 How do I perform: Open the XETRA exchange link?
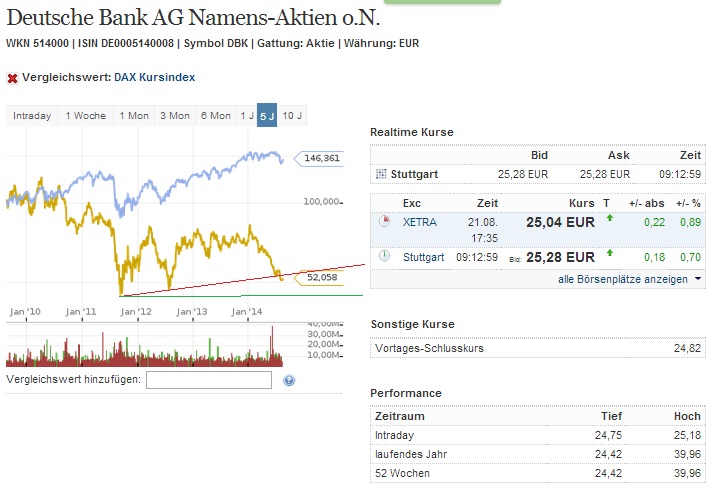[x=419, y=222]
